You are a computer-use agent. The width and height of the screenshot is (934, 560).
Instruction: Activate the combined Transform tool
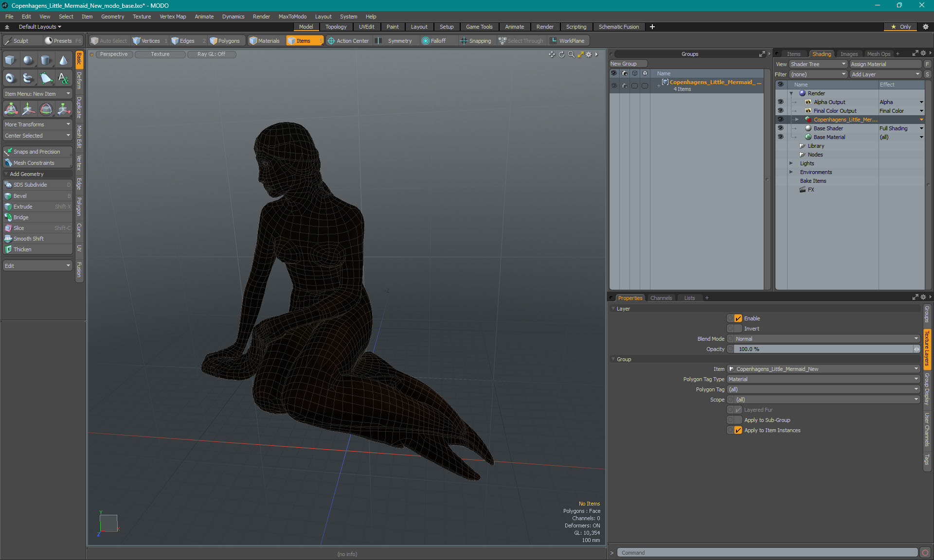(x=11, y=109)
